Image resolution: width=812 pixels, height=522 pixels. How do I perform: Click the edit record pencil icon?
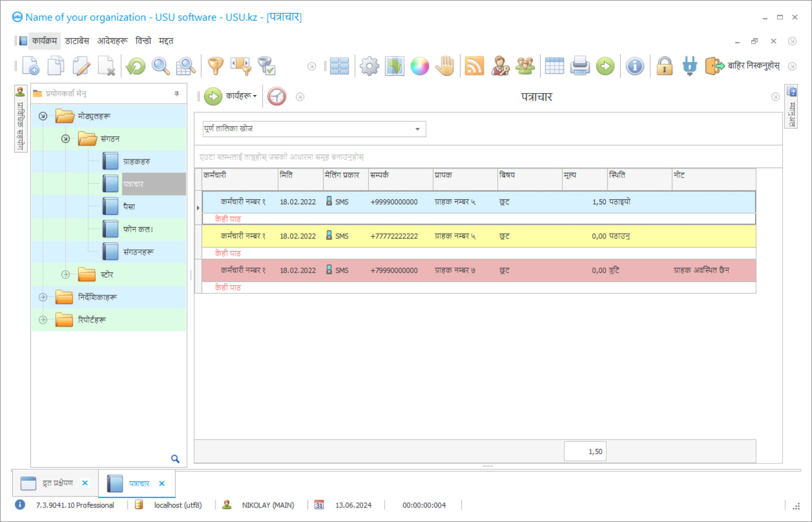click(x=81, y=66)
